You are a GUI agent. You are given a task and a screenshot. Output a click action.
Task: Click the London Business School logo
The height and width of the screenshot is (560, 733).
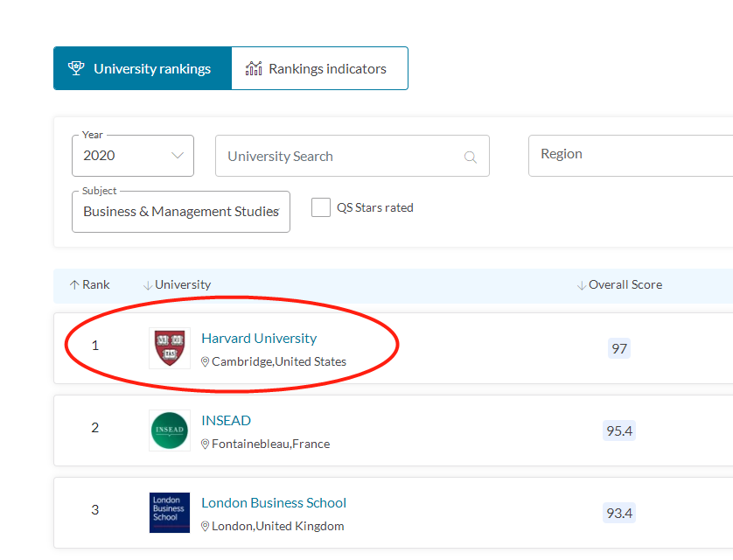[170, 513]
